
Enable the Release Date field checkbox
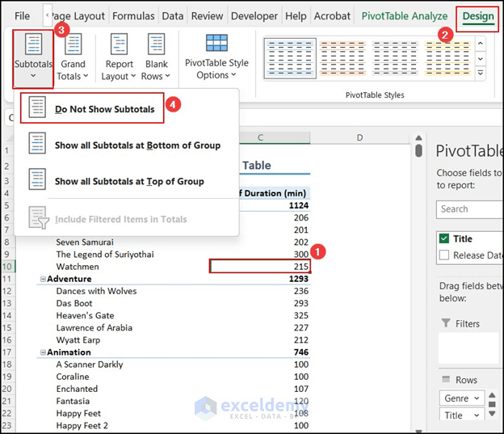[x=443, y=255]
